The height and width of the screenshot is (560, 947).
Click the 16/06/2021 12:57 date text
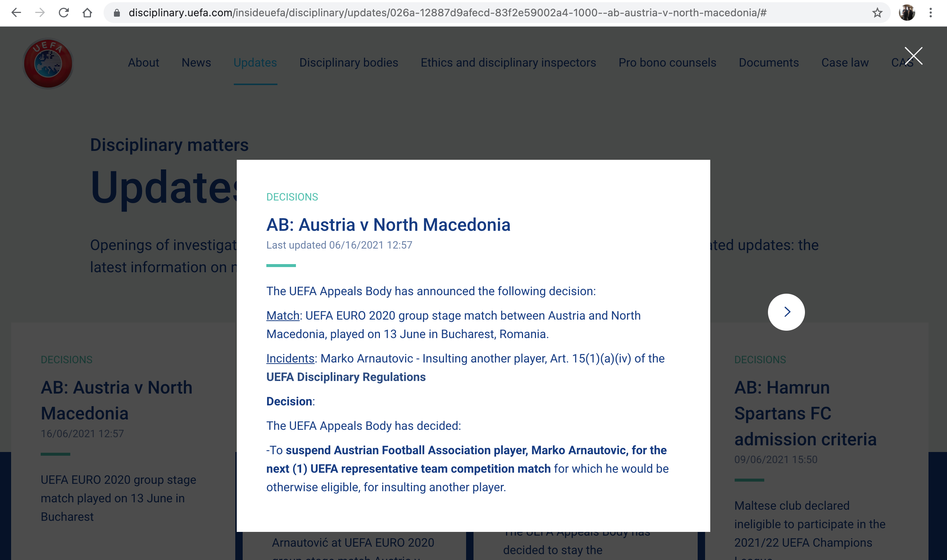(x=82, y=434)
